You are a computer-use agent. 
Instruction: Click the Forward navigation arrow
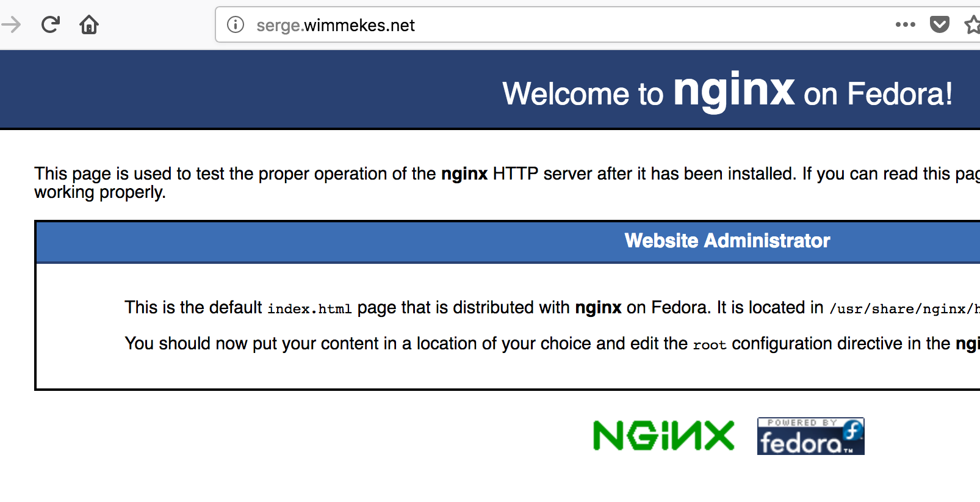point(11,25)
